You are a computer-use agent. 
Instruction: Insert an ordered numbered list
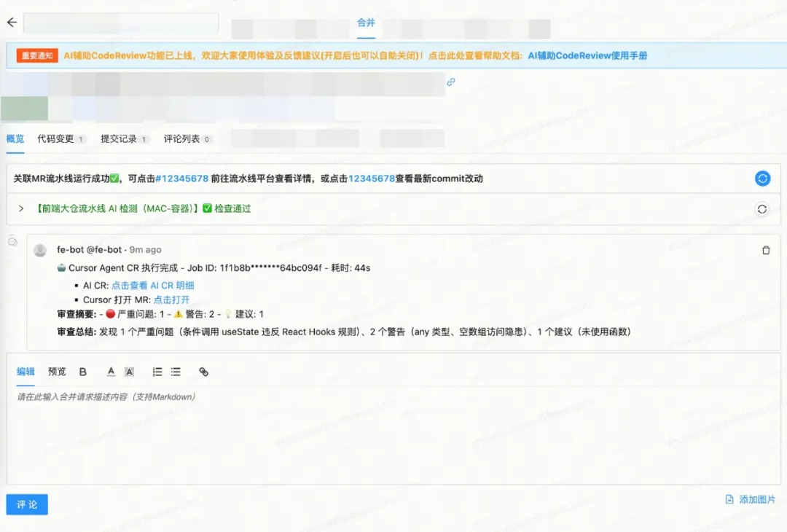157,372
